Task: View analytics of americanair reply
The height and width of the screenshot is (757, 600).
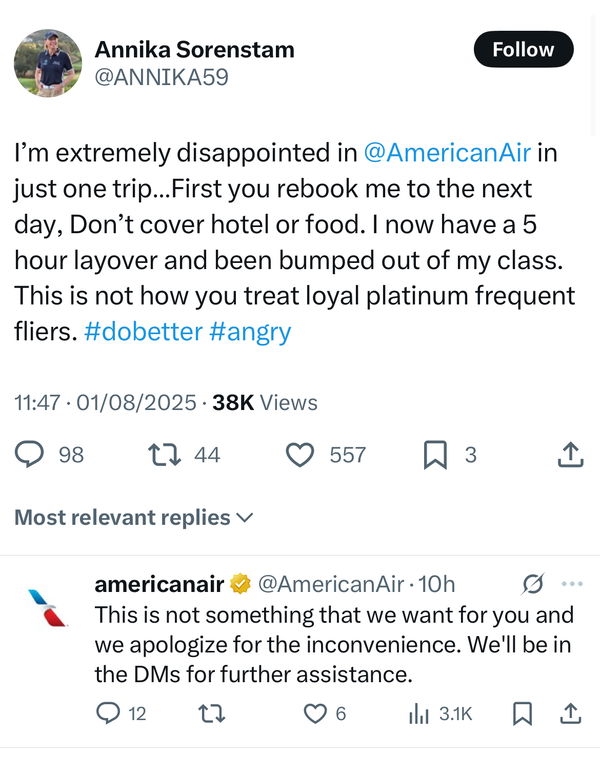Action: [418, 713]
